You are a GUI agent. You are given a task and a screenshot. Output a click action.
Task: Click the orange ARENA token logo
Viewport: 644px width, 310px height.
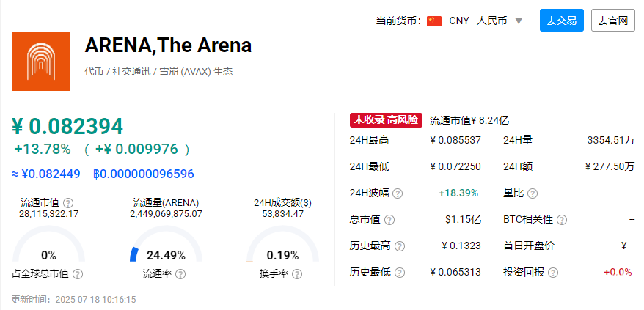(x=41, y=62)
